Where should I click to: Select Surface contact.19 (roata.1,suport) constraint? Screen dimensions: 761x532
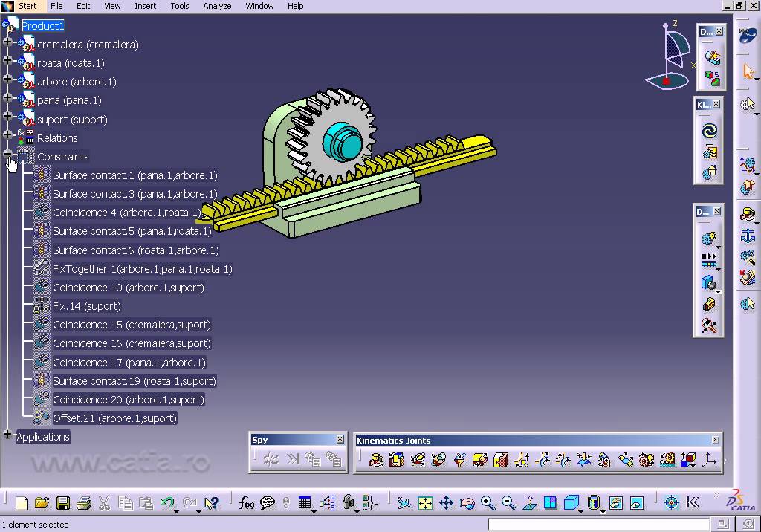[x=135, y=381]
